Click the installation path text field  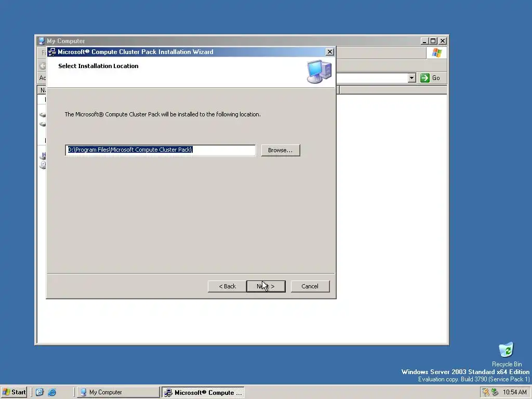coord(161,150)
